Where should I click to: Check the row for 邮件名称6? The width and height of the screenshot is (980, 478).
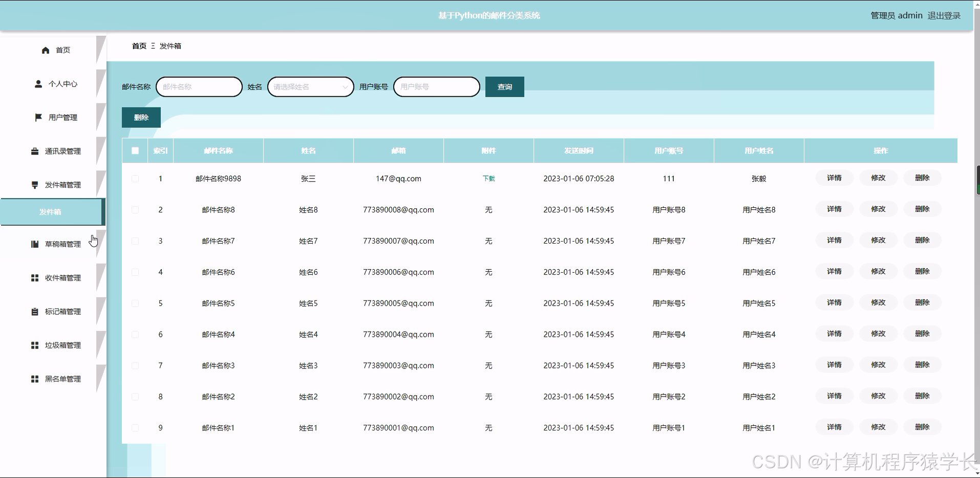(x=135, y=272)
